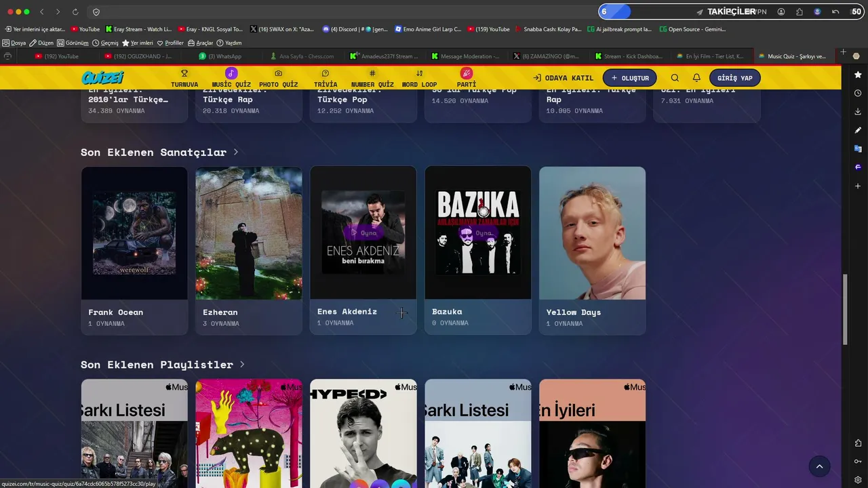Click the Oluştur create button
The width and height of the screenshot is (868, 488).
[630, 78]
